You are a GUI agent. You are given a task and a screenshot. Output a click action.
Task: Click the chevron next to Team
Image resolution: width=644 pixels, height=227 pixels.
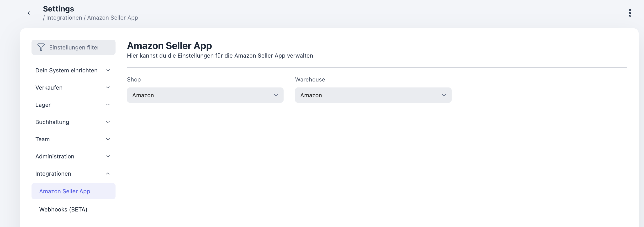(108, 139)
